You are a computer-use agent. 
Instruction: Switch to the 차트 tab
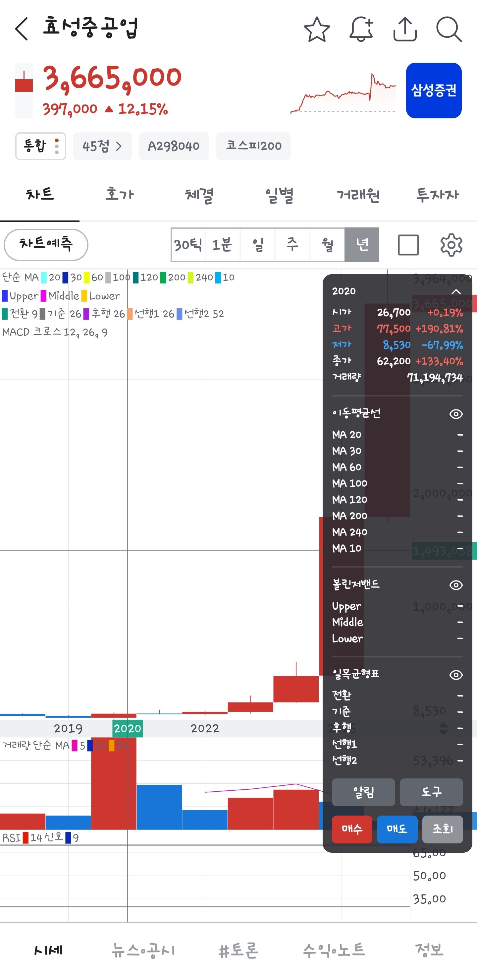tap(39, 194)
